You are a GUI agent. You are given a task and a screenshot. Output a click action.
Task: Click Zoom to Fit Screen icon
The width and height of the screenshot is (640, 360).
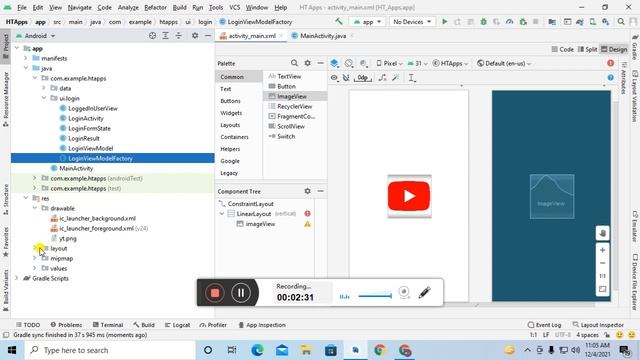point(602,289)
